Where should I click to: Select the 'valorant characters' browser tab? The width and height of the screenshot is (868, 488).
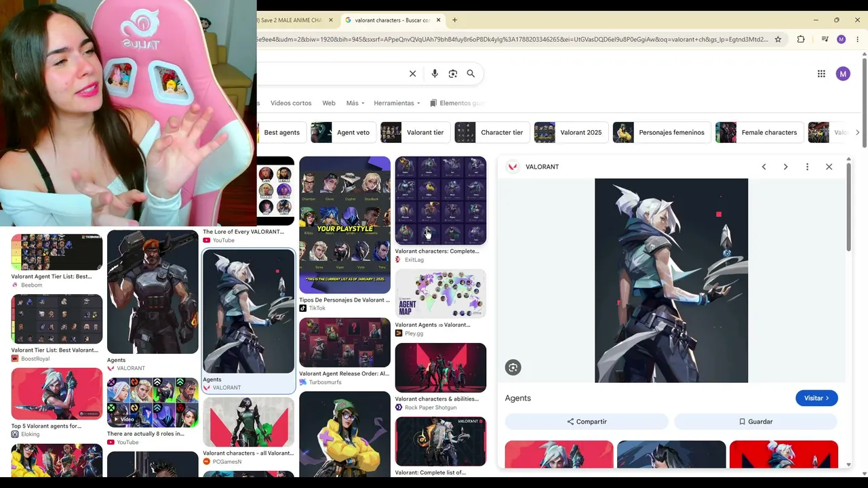pos(393,20)
